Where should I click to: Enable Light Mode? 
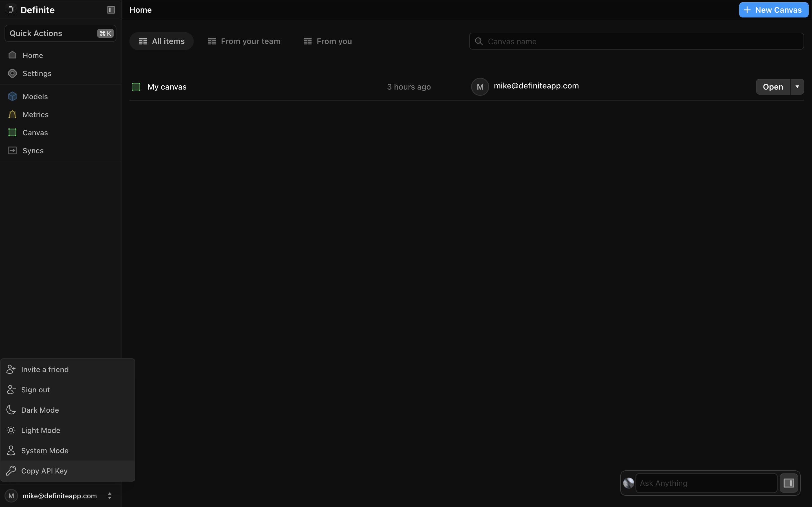[41, 430]
